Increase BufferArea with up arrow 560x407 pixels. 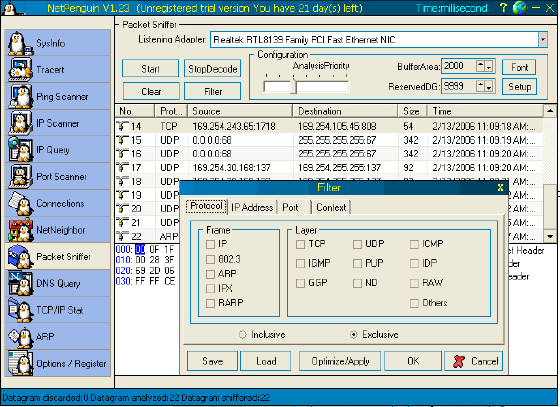pyautogui.click(x=481, y=66)
